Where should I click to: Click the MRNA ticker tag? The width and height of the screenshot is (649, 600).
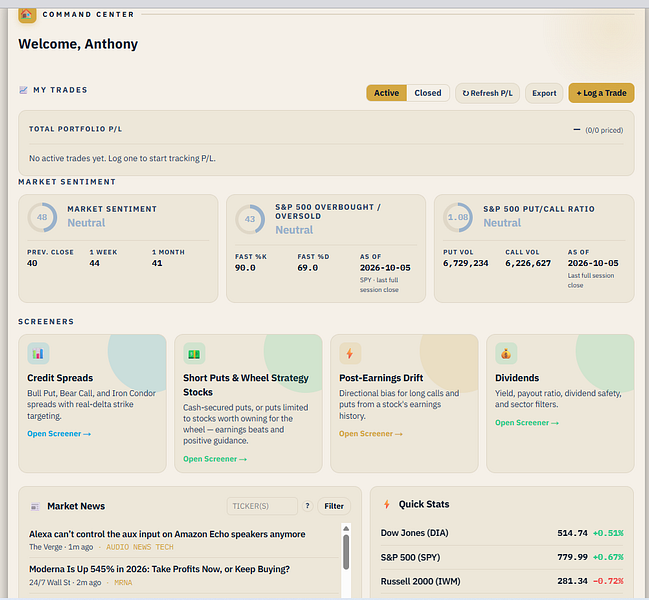(123, 583)
